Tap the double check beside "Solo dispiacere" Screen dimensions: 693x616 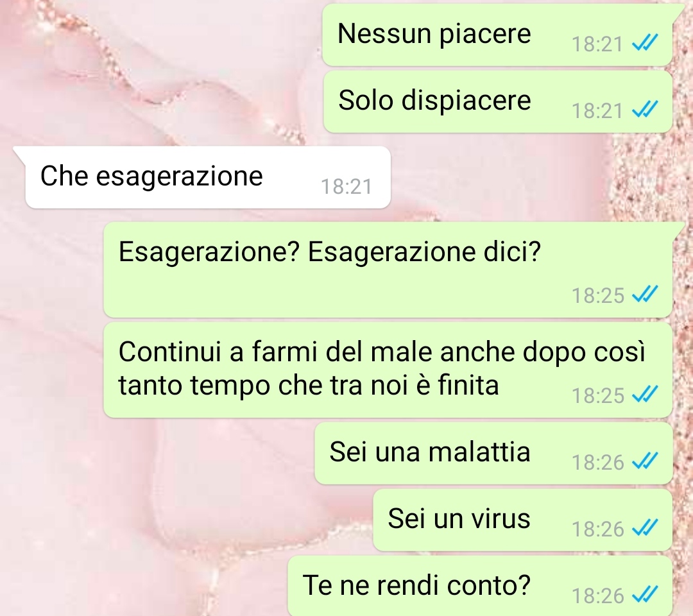pyautogui.click(x=645, y=109)
